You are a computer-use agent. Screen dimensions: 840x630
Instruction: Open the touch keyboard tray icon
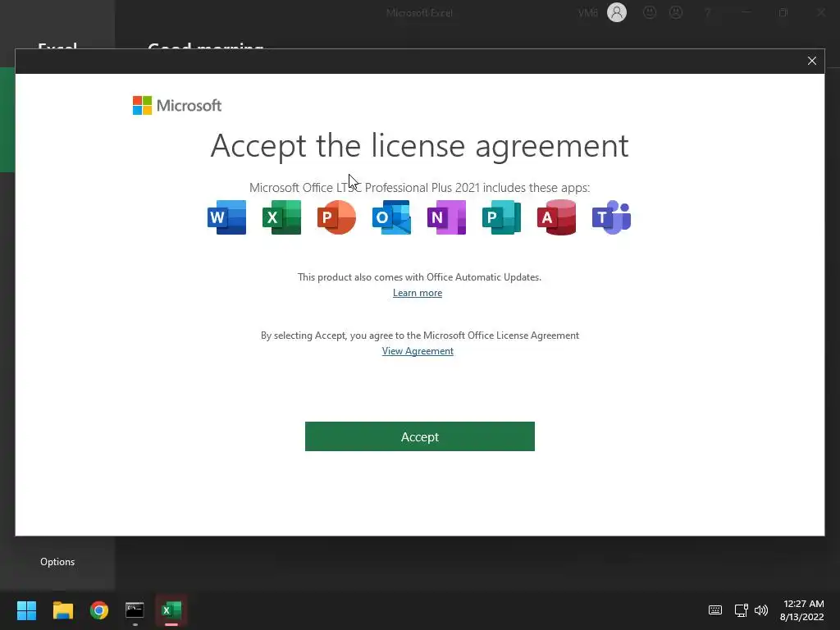(x=714, y=610)
